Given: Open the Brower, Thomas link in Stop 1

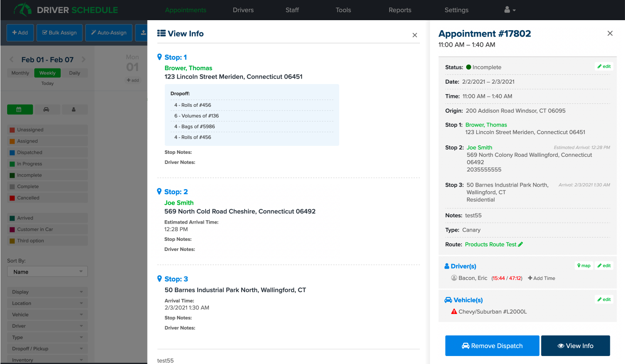Looking at the screenshot, I should point(188,68).
